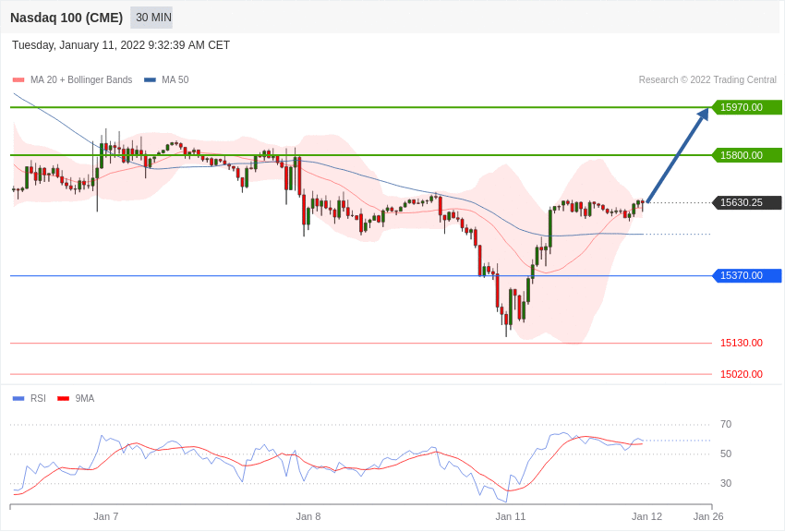Click the blue upward forecast arrow head

point(703,115)
